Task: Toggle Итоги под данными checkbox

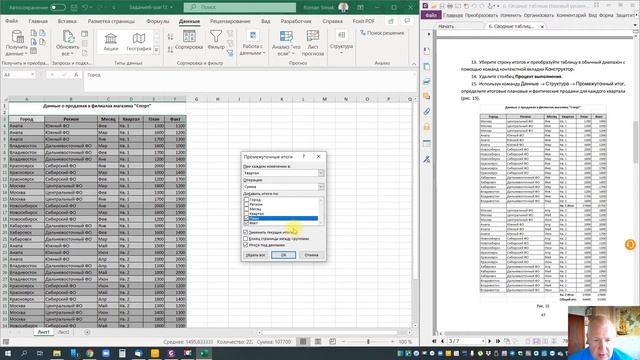Action: point(246,245)
